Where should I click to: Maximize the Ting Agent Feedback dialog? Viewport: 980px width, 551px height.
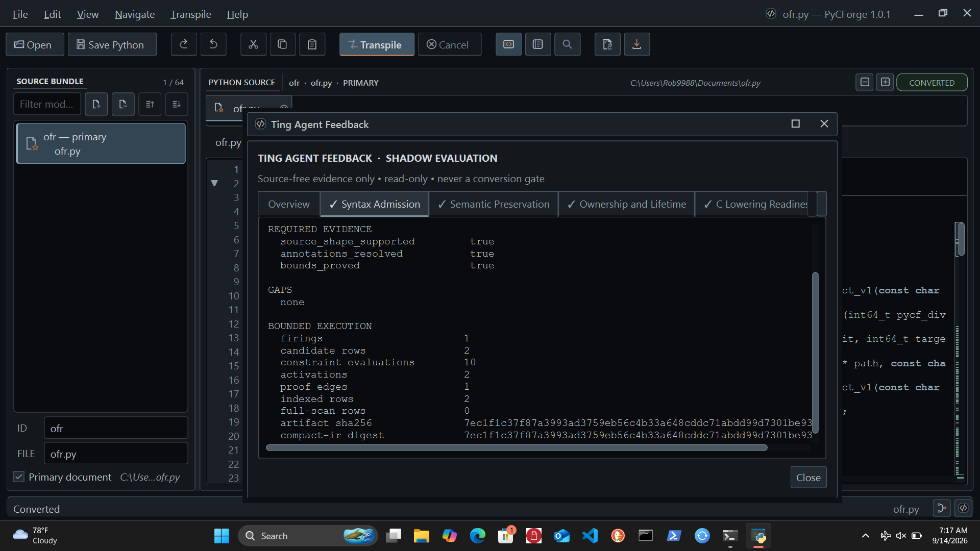point(795,124)
